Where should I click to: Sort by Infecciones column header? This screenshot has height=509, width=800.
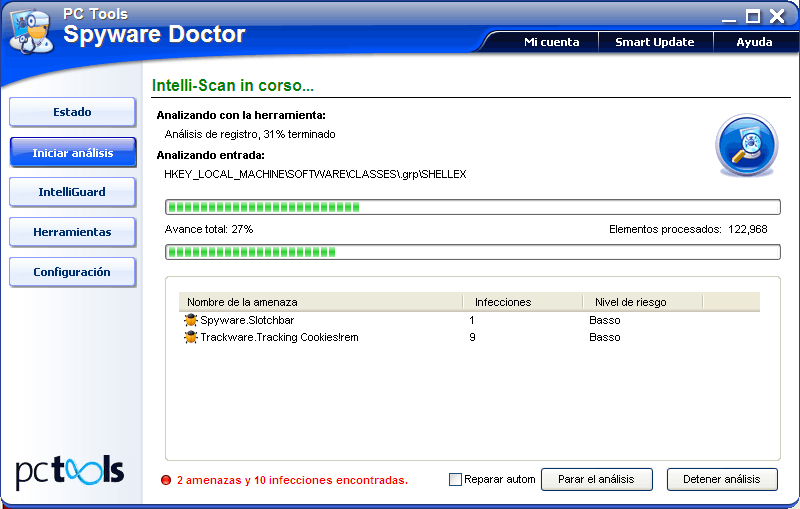tap(522, 302)
